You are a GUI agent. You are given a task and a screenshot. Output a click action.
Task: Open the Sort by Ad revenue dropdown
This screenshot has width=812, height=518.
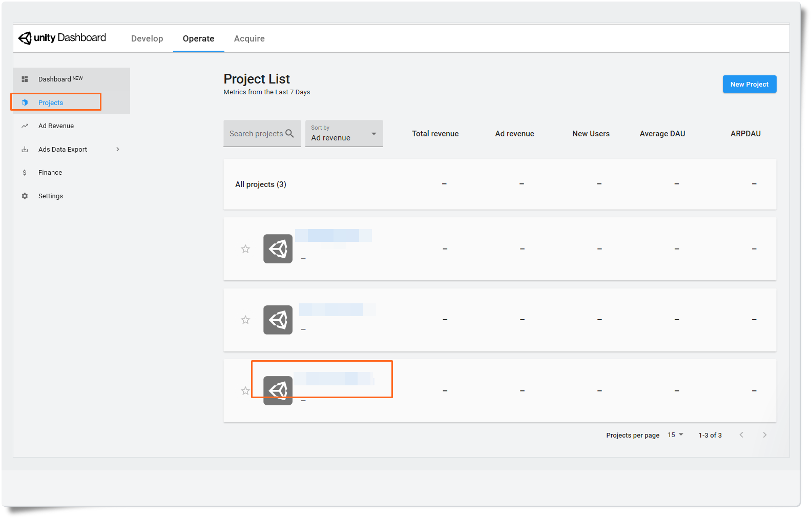[x=344, y=133]
